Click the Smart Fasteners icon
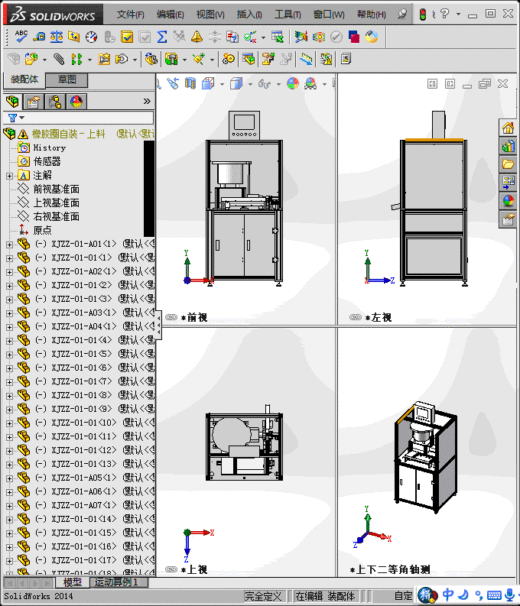 click(104, 59)
